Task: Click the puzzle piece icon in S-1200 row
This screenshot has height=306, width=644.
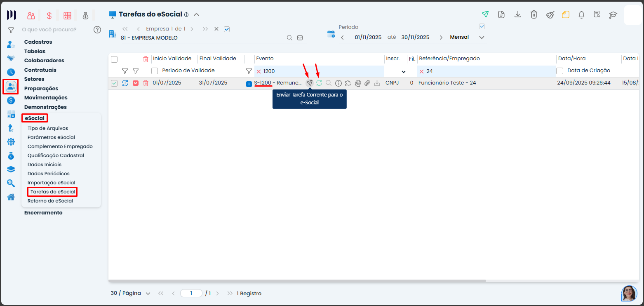Action: [x=348, y=83]
